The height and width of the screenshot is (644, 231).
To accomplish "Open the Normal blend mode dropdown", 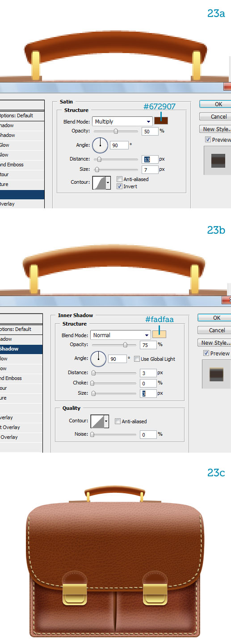I will click(x=121, y=335).
